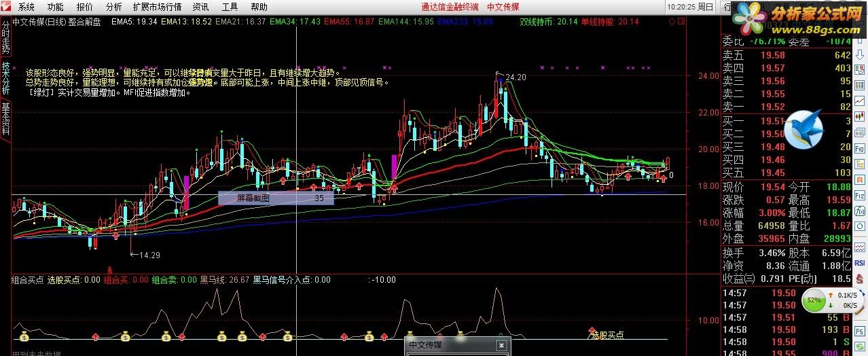This screenshot has height=356, width=868.
Task: Open the 系统 menu
Action: [x=26, y=7]
